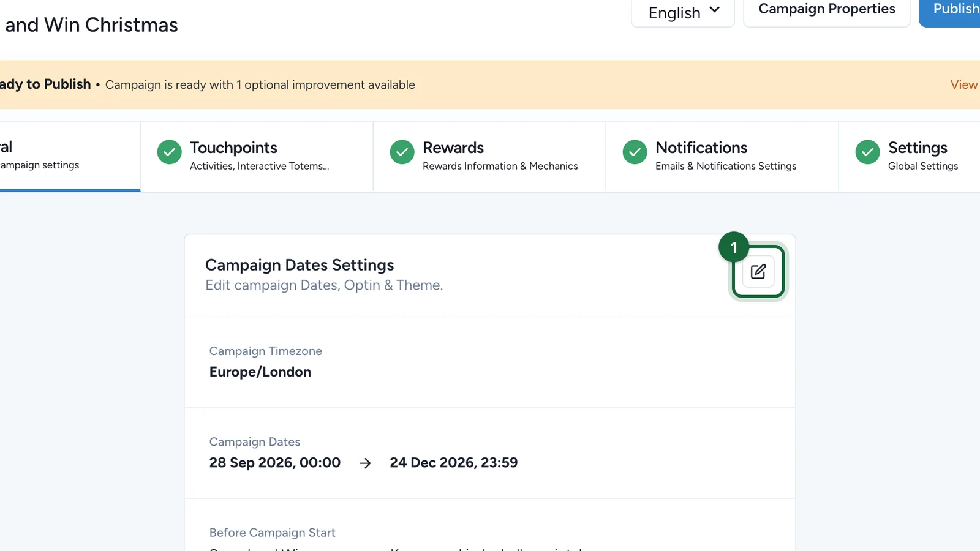Select the general campaign settings tab
The width and height of the screenshot is (980, 551).
point(70,157)
